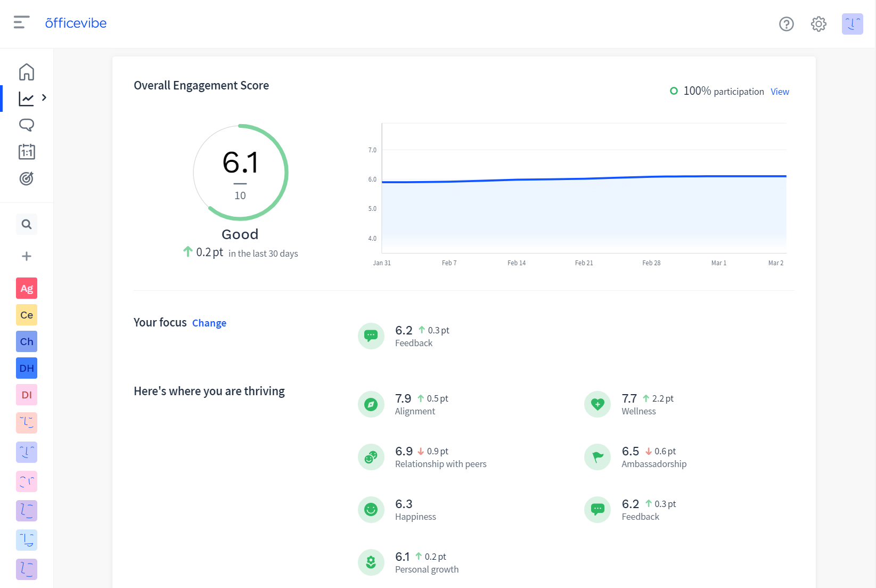Viewport: 876px width, 588px height.
Task: Open your profile avatar top right
Action: click(x=852, y=24)
